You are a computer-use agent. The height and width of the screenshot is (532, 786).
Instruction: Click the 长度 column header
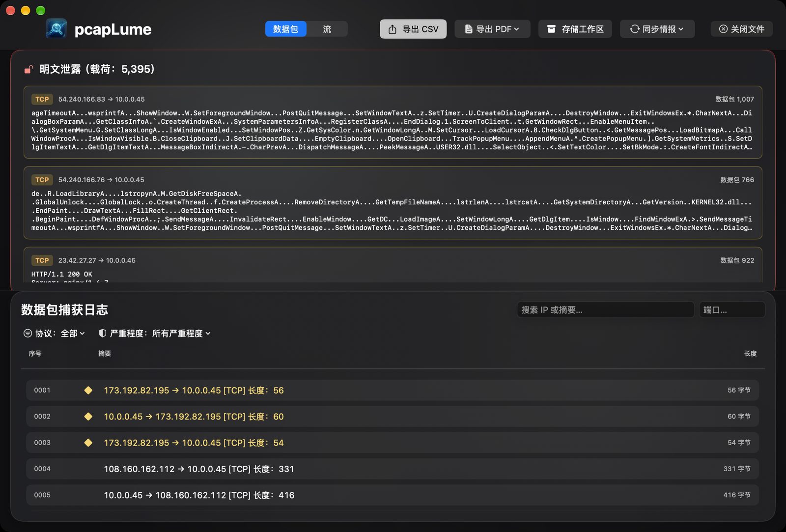(750, 354)
